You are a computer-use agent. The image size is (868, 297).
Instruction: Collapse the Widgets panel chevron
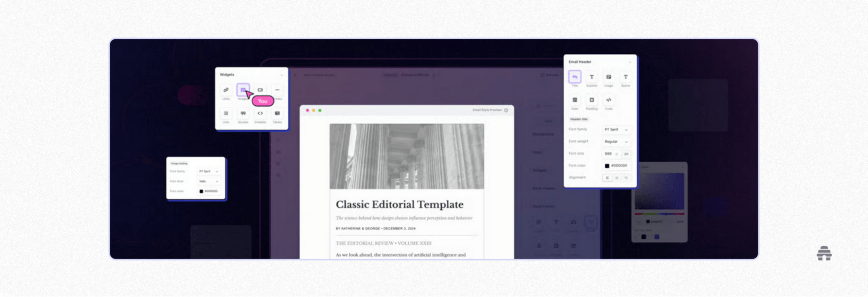coord(282,75)
